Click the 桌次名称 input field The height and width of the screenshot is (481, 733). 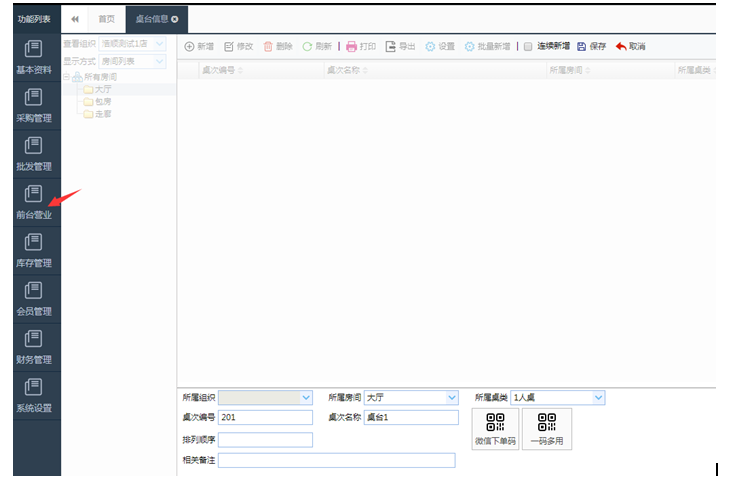point(411,417)
